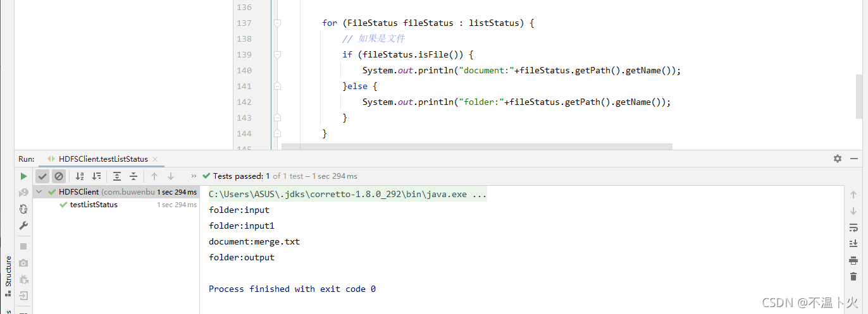The image size is (868, 314).
Task: Click 'Tests passed: 1' status text
Action: pos(242,176)
